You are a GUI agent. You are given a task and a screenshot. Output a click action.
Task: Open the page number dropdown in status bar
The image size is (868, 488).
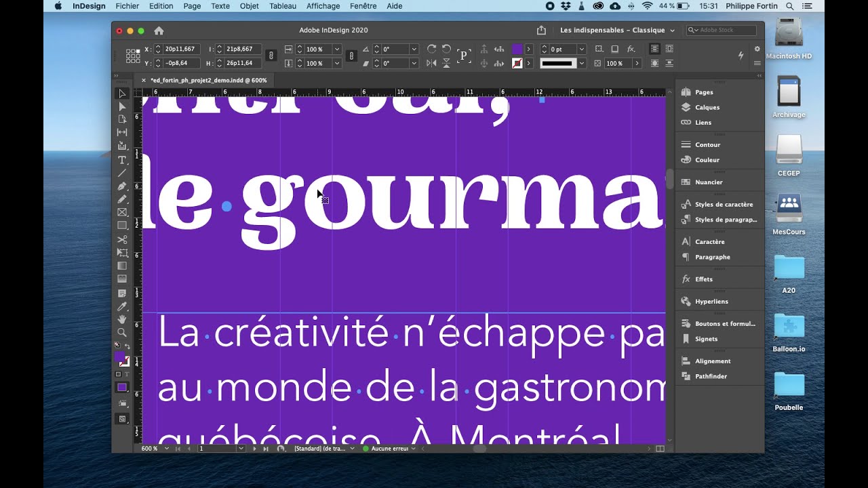(240, 449)
